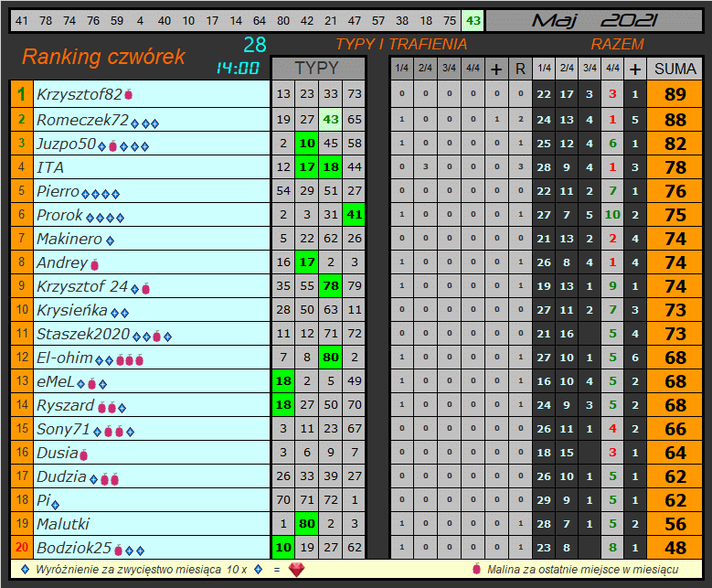The width and height of the screenshot is (712, 588).
Task: Click the 'RAZEM' section heading
Action: pyautogui.click(x=617, y=44)
